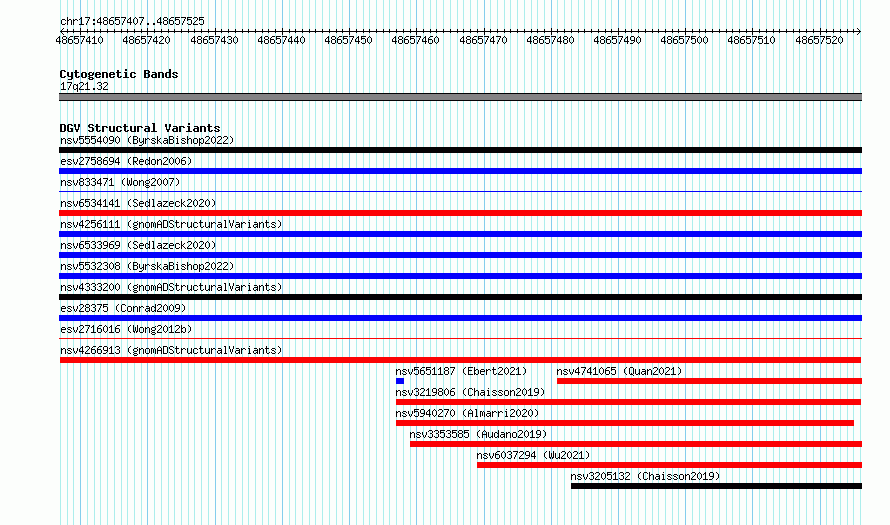Image resolution: width=890 pixels, height=525 pixels.
Task: Click ruler position 48657460
Action: click(x=415, y=40)
